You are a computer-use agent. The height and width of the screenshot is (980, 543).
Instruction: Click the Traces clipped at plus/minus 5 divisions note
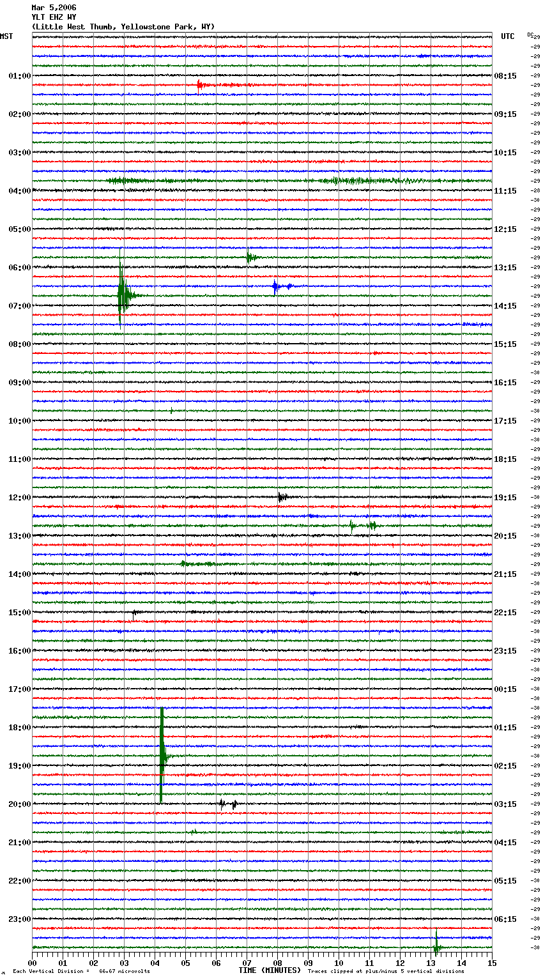[x=386, y=972]
